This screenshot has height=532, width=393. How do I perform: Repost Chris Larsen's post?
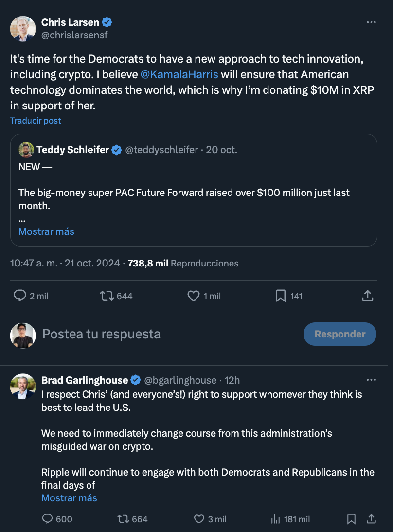[107, 296]
